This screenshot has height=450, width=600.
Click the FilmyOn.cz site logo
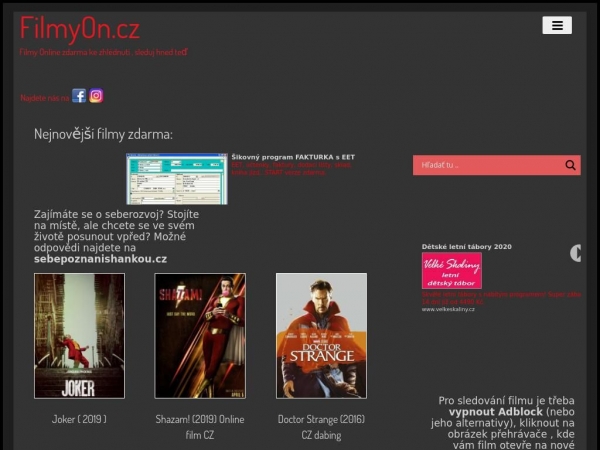tap(80, 28)
